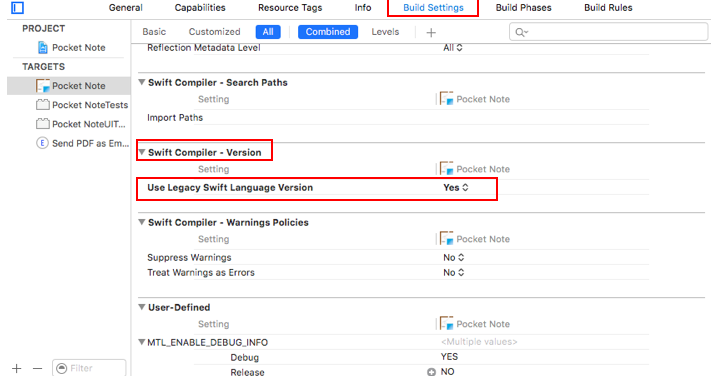Collapse the User-Defined section
This screenshot has width=718, height=376.
point(142,307)
